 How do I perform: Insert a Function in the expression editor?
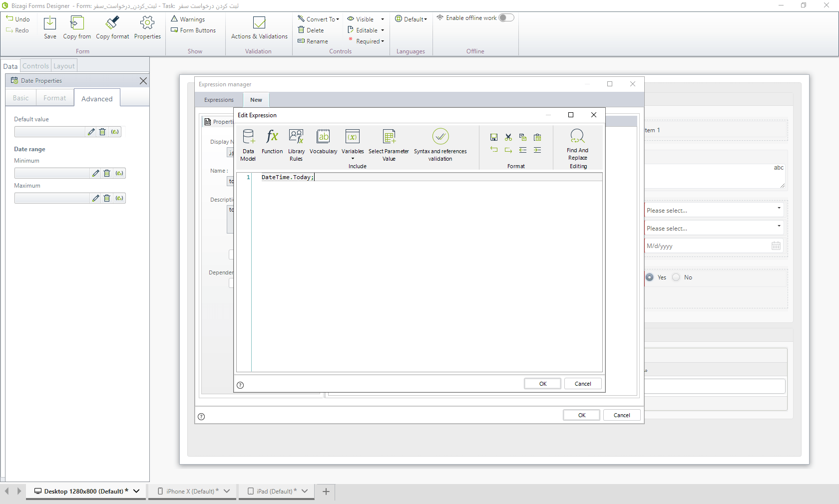coord(272,141)
